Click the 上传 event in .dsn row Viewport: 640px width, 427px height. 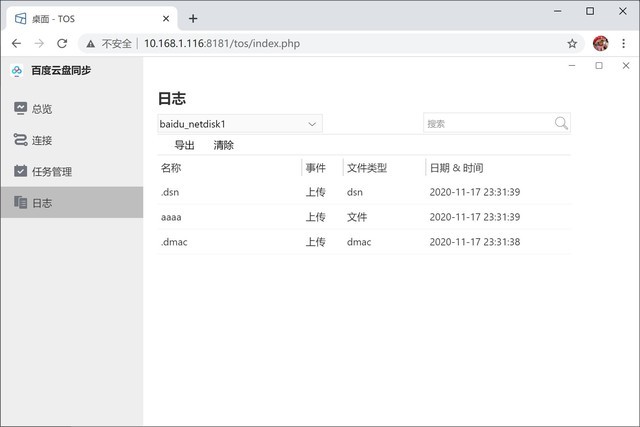point(316,192)
